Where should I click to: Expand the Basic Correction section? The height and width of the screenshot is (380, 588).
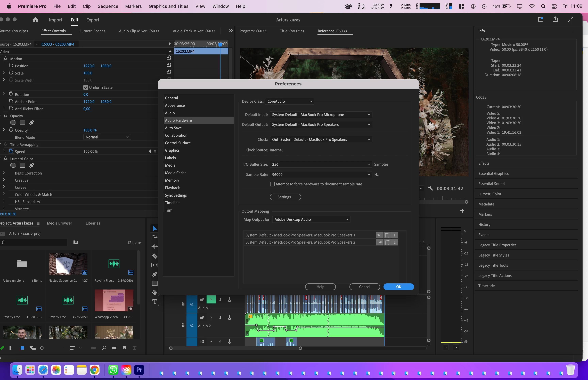click(x=4, y=173)
